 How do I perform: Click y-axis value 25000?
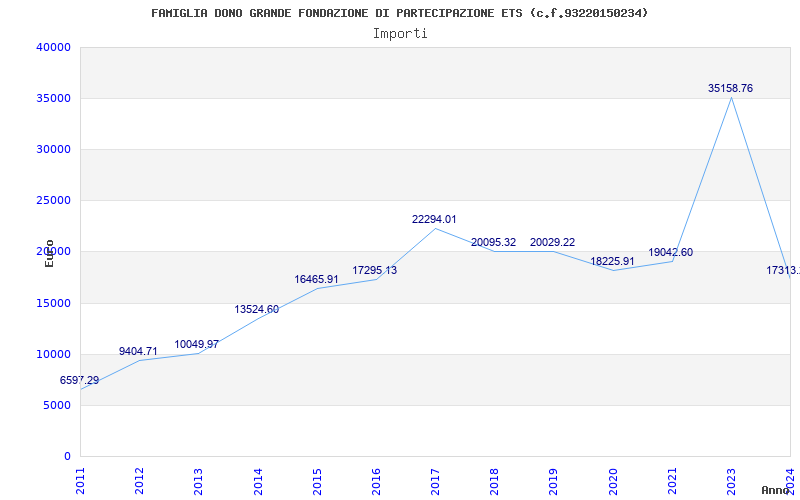point(53,201)
